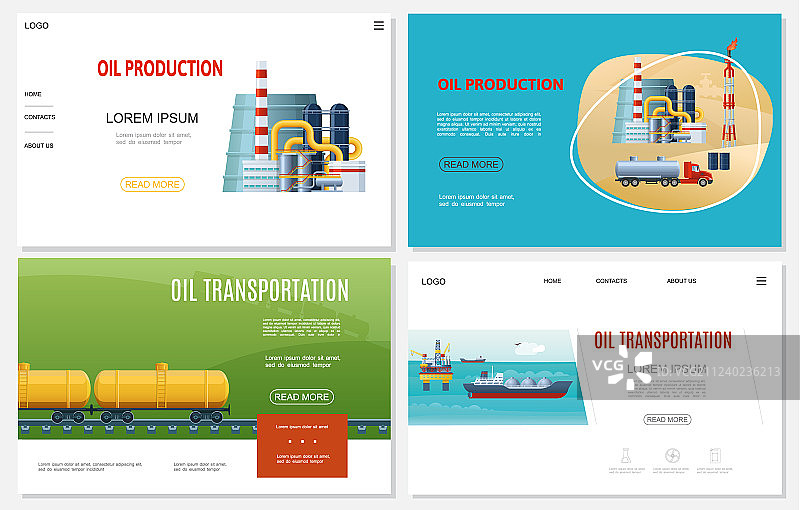800x510 pixels.
Task: Select ABOUT US in the left sidebar menu
Action: (x=39, y=145)
